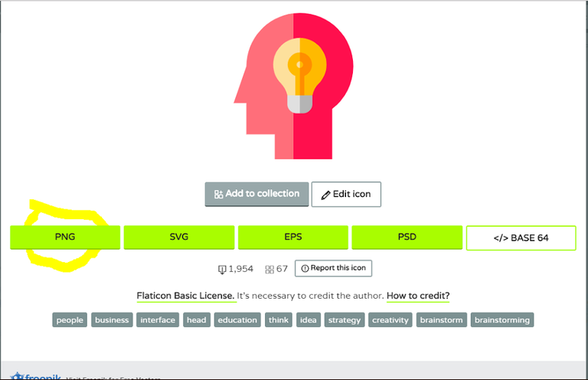Screen dimensions: 588x380
Task: Open the How to credit? link
Action: 418,296
